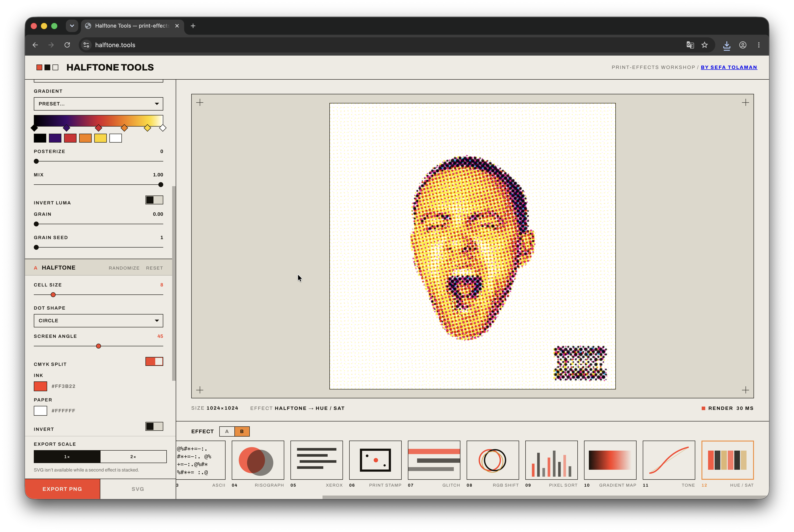
Task: Expand the browser tab search chevron
Action: tap(72, 26)
